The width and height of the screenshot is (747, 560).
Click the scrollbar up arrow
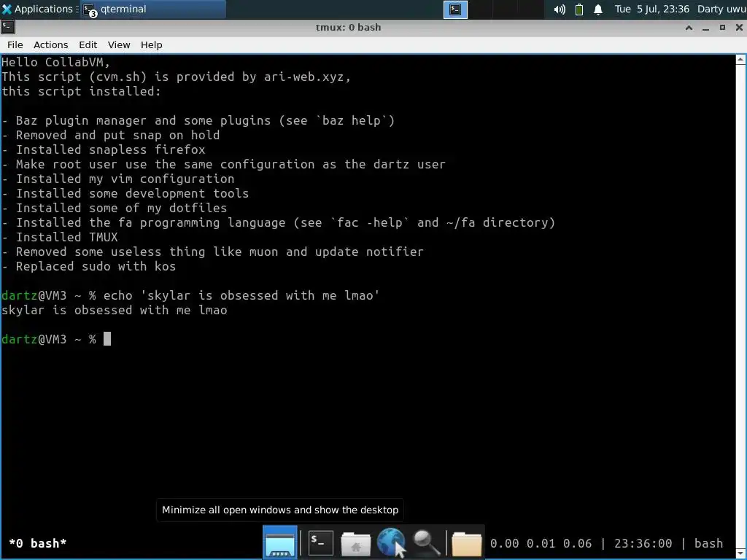[740, 60]
